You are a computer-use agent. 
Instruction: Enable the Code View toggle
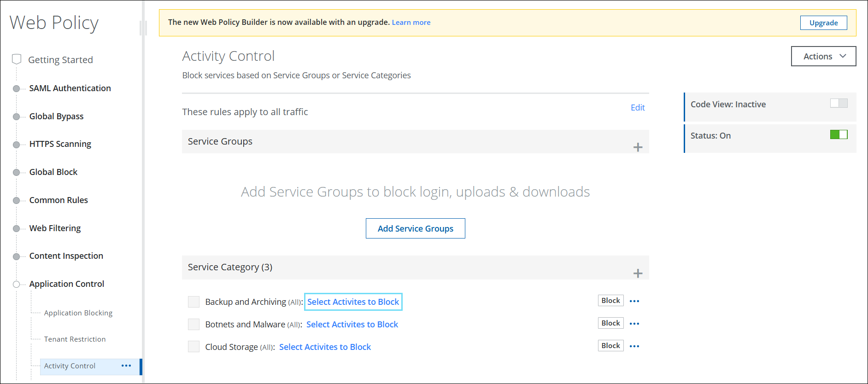839,104
